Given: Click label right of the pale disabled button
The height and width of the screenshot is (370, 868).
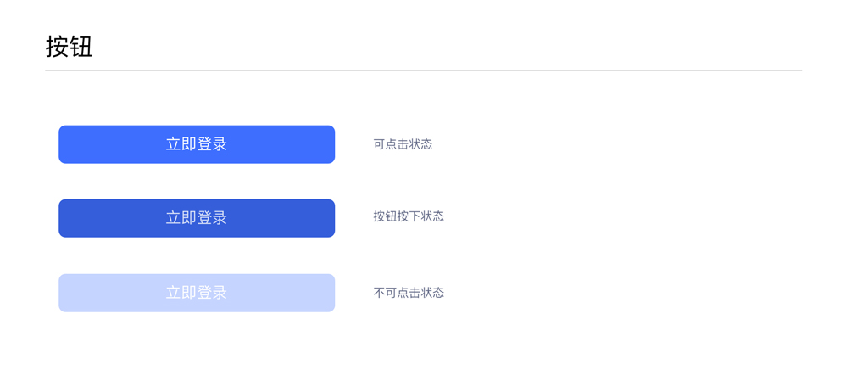Looking at the screenshot, I should 409,293.
